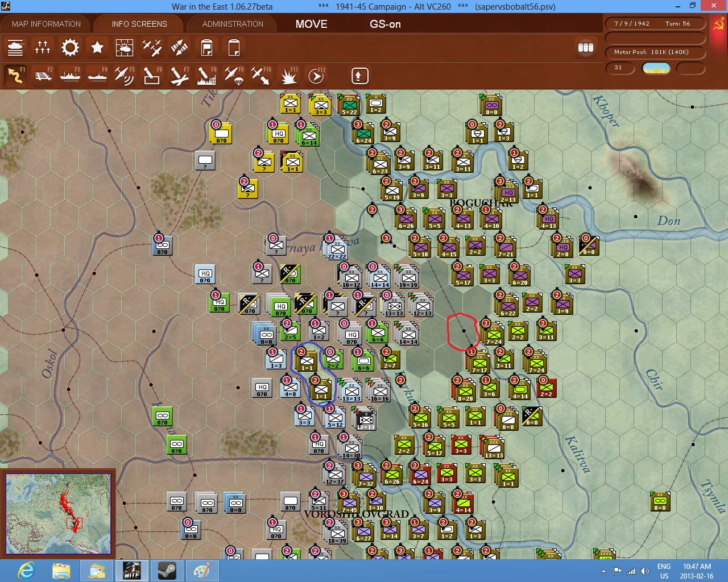Select the HQ counter labeled 2=13

(508, 192)
